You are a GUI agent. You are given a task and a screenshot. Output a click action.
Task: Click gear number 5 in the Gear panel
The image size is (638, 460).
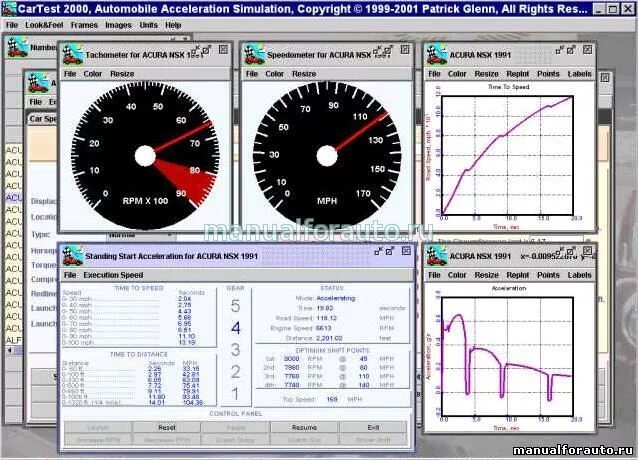pyautogui.click(x=236, y=306)
